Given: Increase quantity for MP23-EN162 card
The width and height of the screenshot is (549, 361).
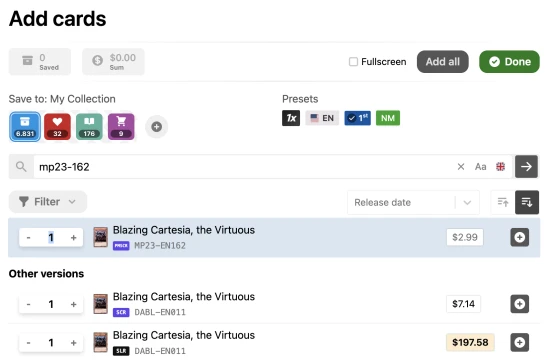Looking at the screenshot, I should (74, 238).
